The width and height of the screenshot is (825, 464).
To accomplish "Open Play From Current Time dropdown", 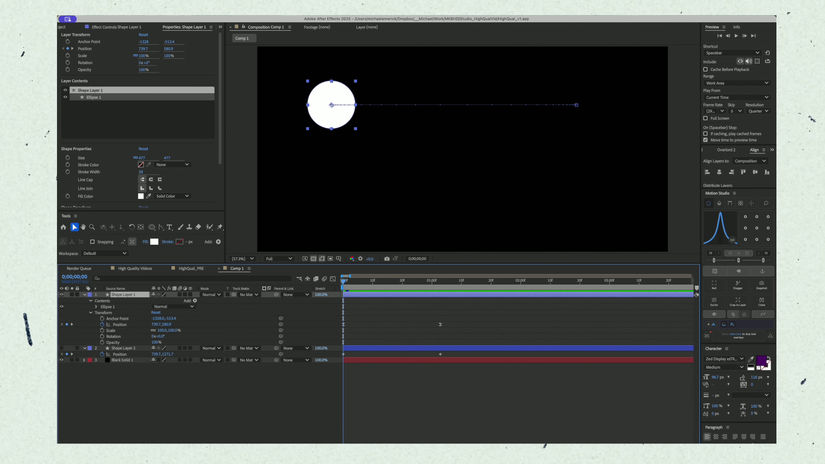I will [x=737, y=97].
